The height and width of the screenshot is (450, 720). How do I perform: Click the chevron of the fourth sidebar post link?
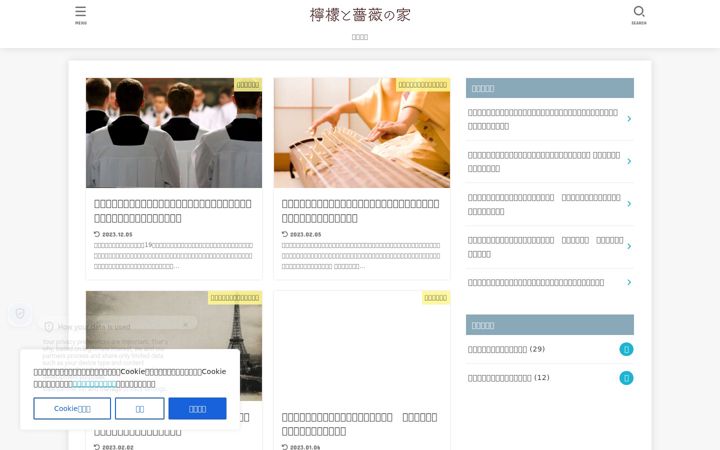click(629, 247)
